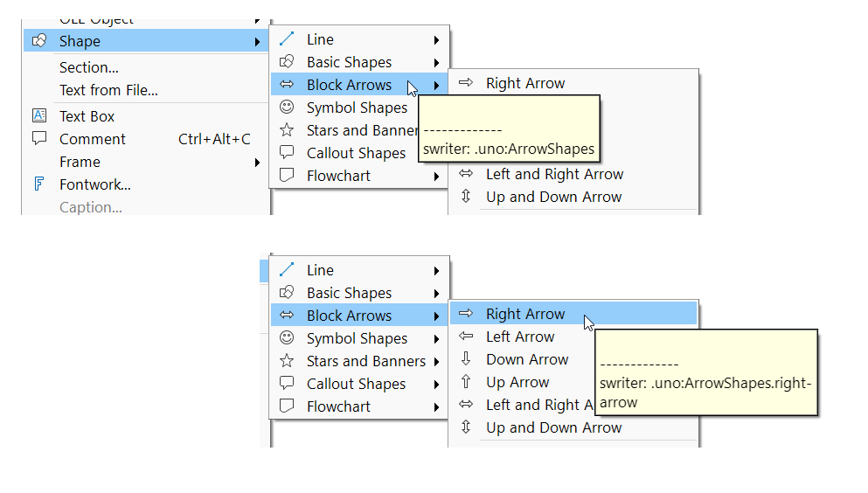Click the Up Arrow shape icon
The height and width of the screenshot is (493, 868).
pos(466,382)
